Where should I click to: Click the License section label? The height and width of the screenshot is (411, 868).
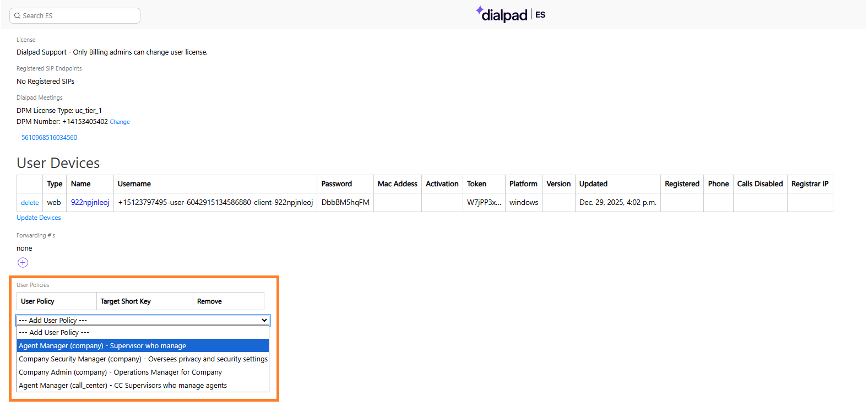click(26, 40)
